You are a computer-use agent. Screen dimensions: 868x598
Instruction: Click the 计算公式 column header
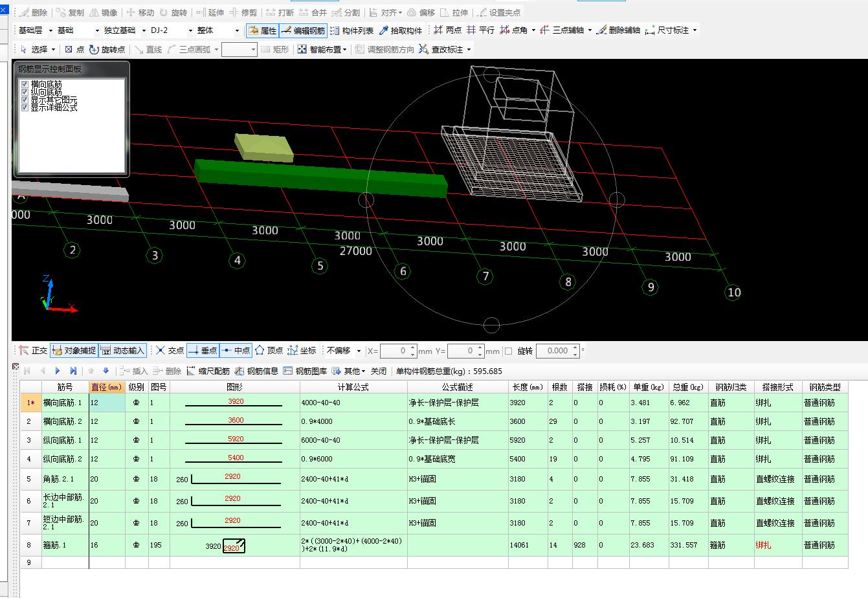tap(353, 387)
